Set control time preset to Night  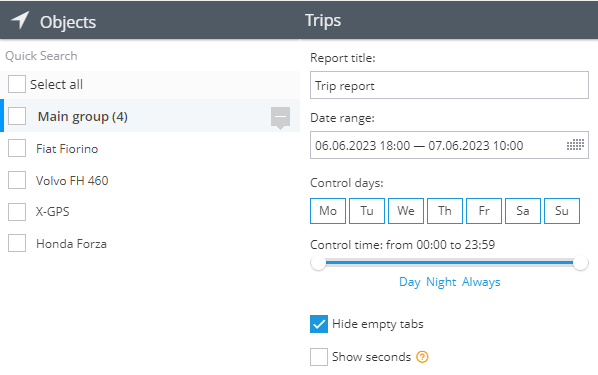click(x=441, y=282)
